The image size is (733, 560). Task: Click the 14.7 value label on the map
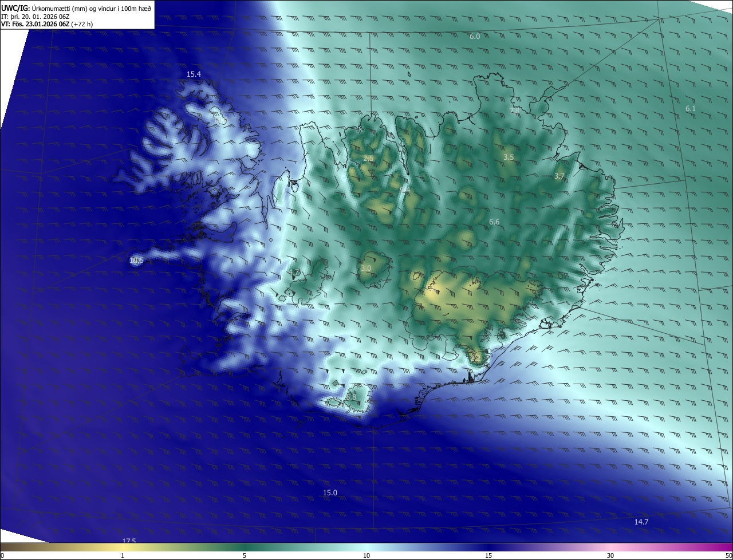(x=641, y=522)
